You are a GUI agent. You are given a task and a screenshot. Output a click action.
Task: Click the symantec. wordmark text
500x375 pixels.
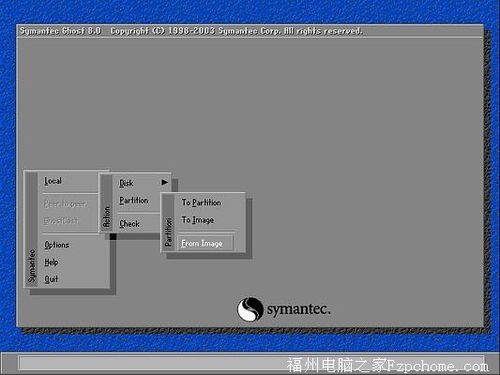click(299, 309)
